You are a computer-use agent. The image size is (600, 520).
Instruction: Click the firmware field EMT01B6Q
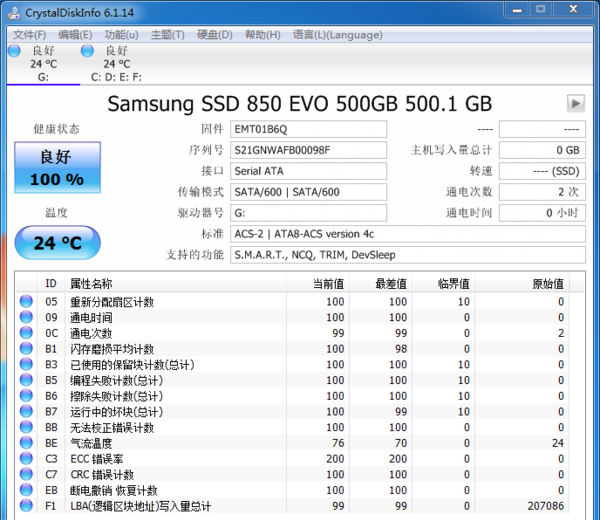[308, 129]
